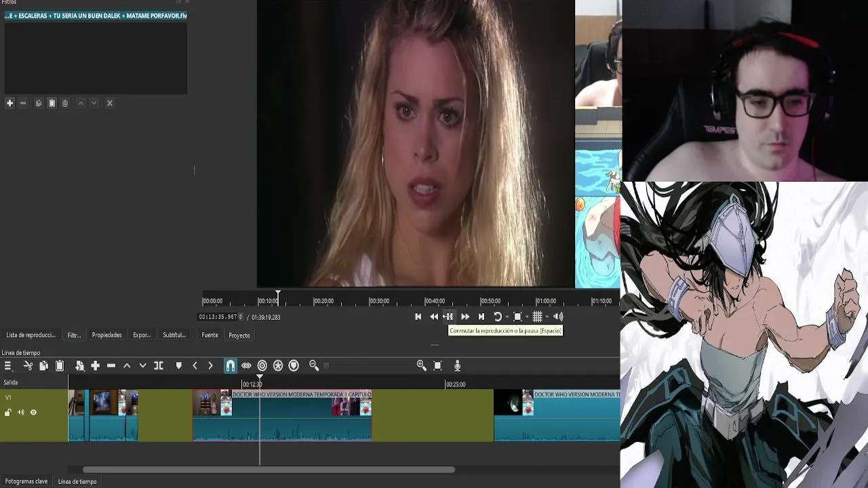Mute the V1 track audio

(21, 413)
